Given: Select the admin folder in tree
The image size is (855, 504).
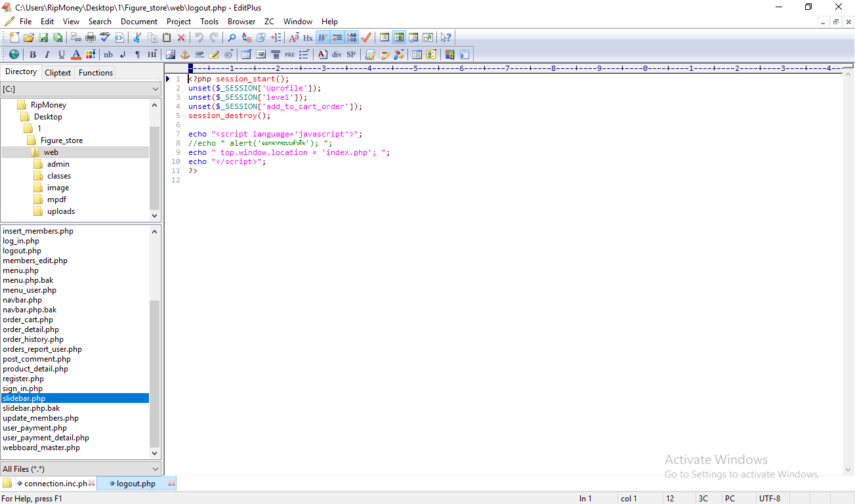Looking at the screenshot, I should [58, 164].
